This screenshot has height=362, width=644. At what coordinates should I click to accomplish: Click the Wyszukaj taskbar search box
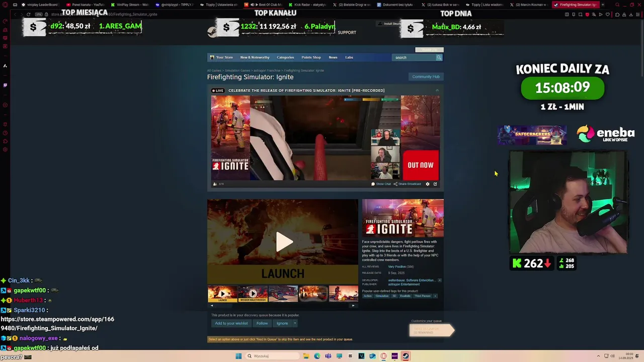272,356
